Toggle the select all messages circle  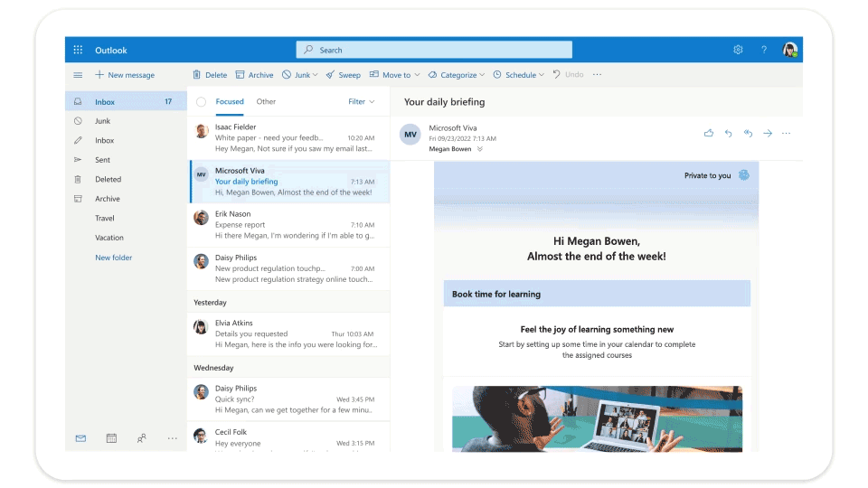pos(201,102)
